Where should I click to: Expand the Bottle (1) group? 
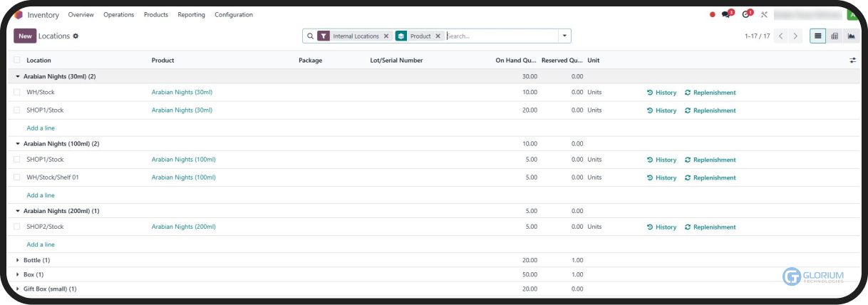(18, 260)
